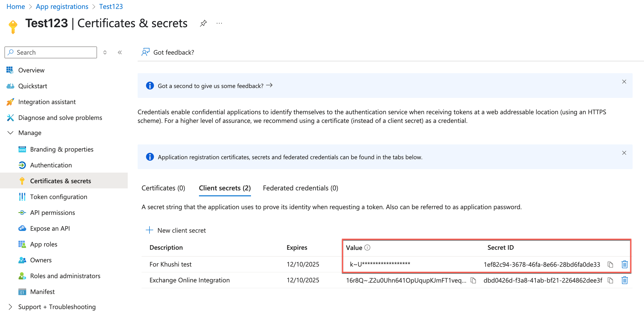Copy Secret ID of Exchange Online Integration
This screenshot has width=644, height=315.
coord(610,280)
